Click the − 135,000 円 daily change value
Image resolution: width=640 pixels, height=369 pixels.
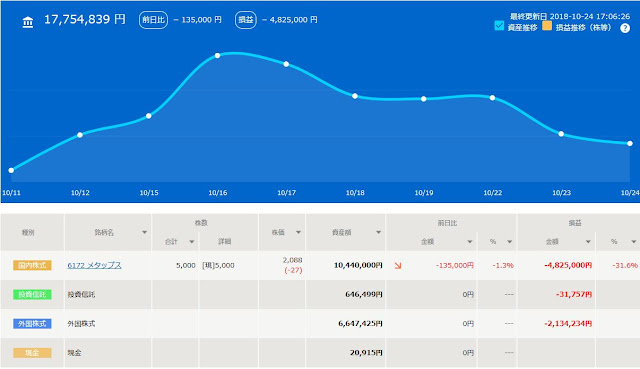[x=198, y=20]
